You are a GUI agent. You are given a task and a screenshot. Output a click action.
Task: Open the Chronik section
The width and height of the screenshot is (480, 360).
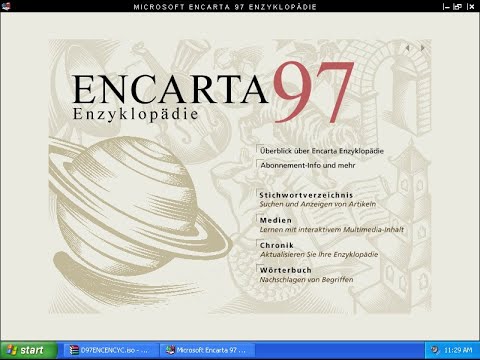[x=277, y=245]
